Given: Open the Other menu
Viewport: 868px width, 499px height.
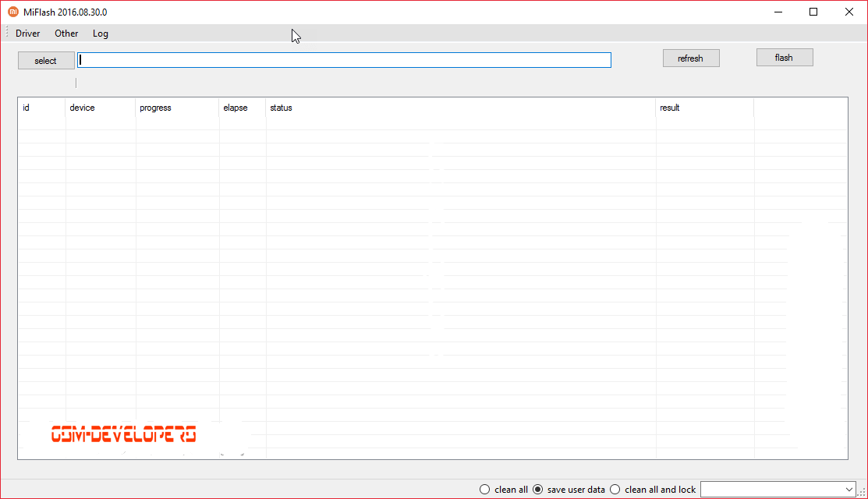Looking at the screenshot, I should pyautogui.click(x=66, y=34).
